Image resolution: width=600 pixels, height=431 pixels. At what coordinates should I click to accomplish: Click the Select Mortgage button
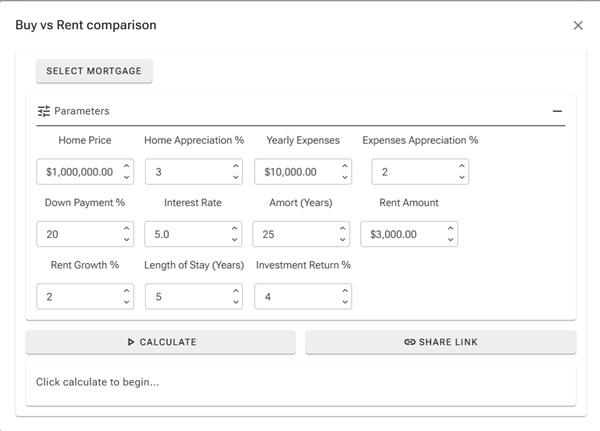click(x=94, y=71)
